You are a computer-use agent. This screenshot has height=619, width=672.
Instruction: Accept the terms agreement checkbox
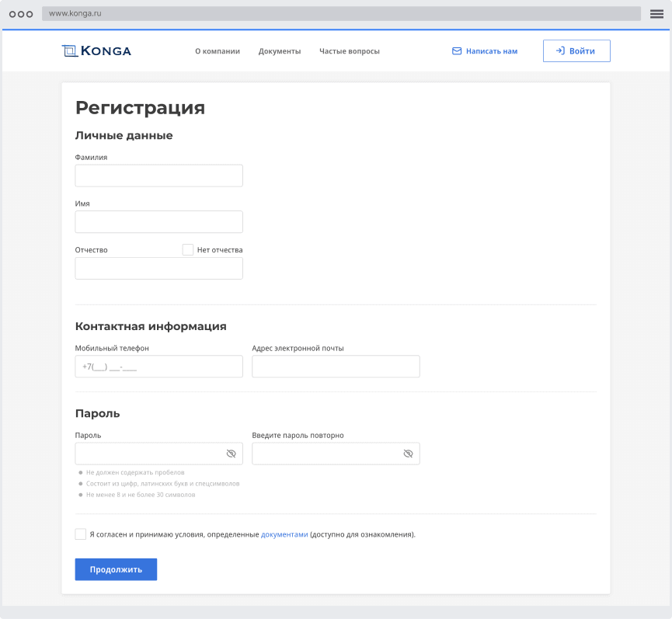point(81,534)
